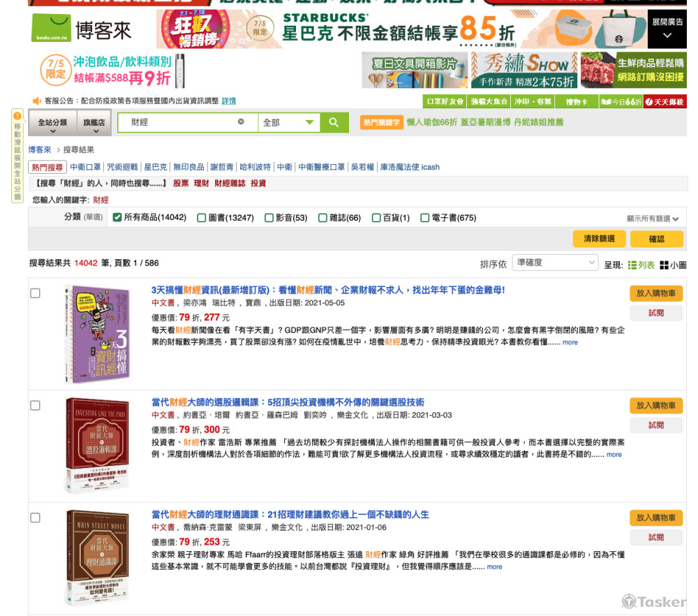
Task: Click the 博客來 books.com.tw logo
Action: click(82, 28)
